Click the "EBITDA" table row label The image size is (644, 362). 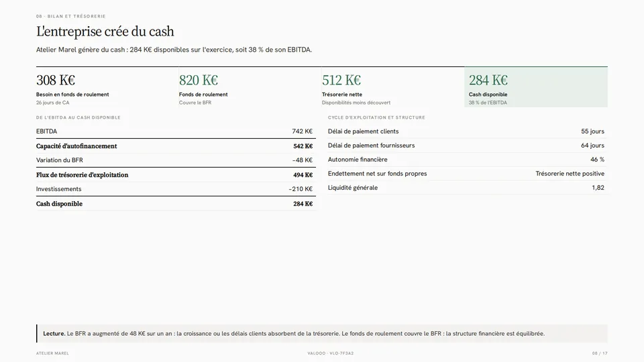pos(46,131)
